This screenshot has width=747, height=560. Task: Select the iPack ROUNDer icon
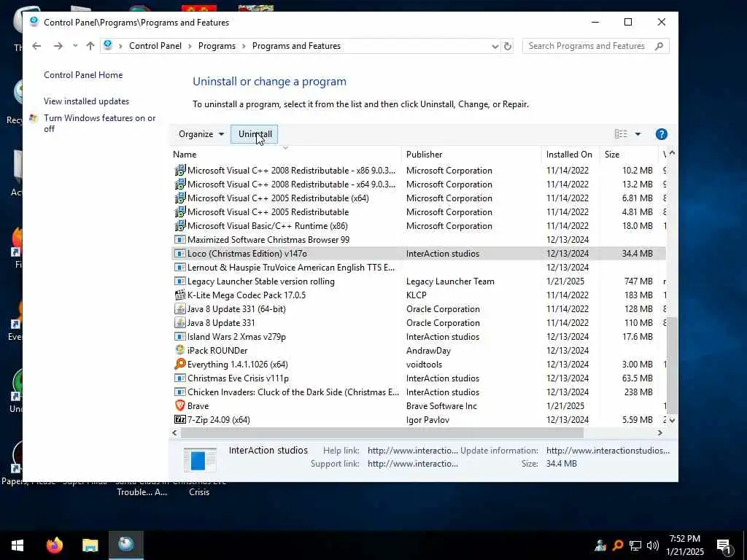click(x=179, y=350)
